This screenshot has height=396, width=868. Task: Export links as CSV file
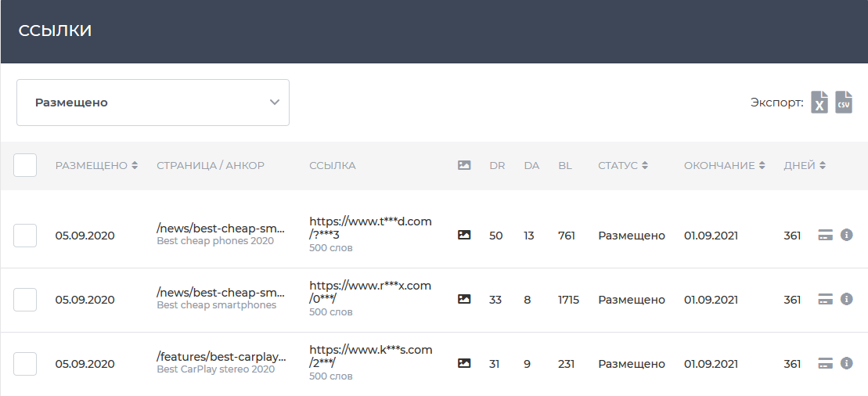pos(844,103)
